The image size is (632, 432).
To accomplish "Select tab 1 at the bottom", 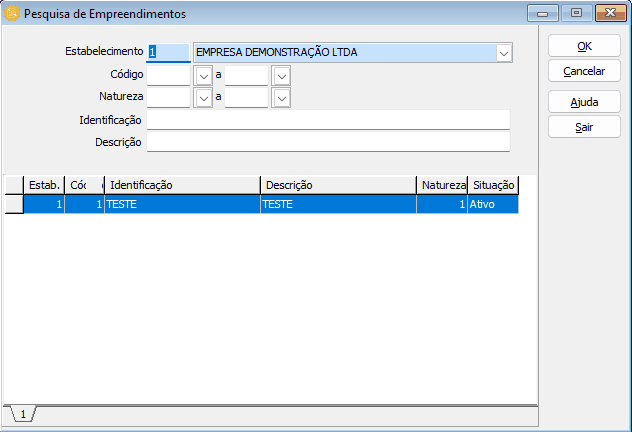I will point(22,414).
